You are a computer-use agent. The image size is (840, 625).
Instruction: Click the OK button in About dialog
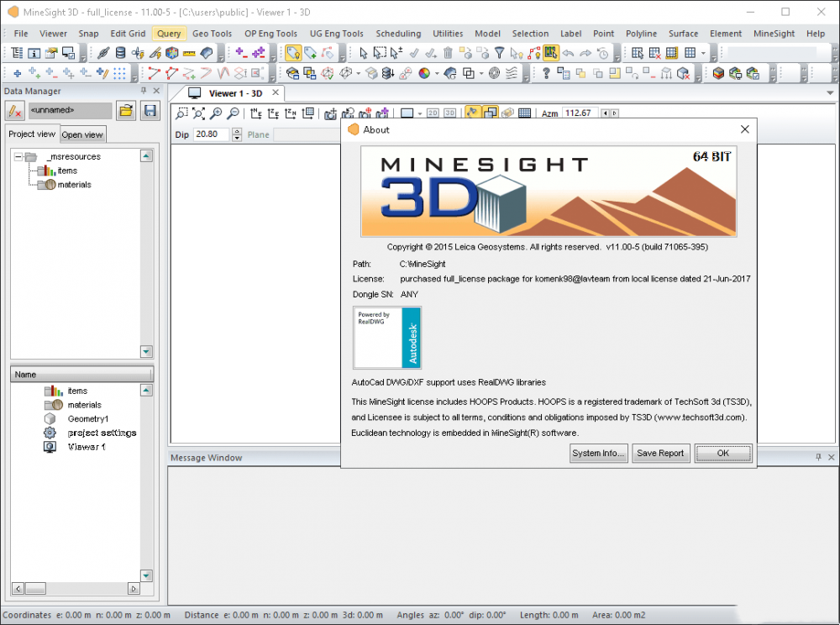click(x=723, y=453)
